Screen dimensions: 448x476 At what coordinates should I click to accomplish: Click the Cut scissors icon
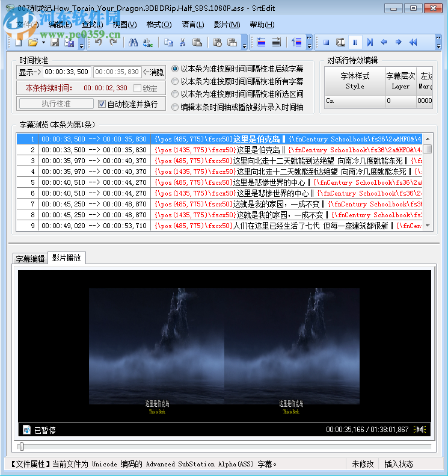(183, 42)
